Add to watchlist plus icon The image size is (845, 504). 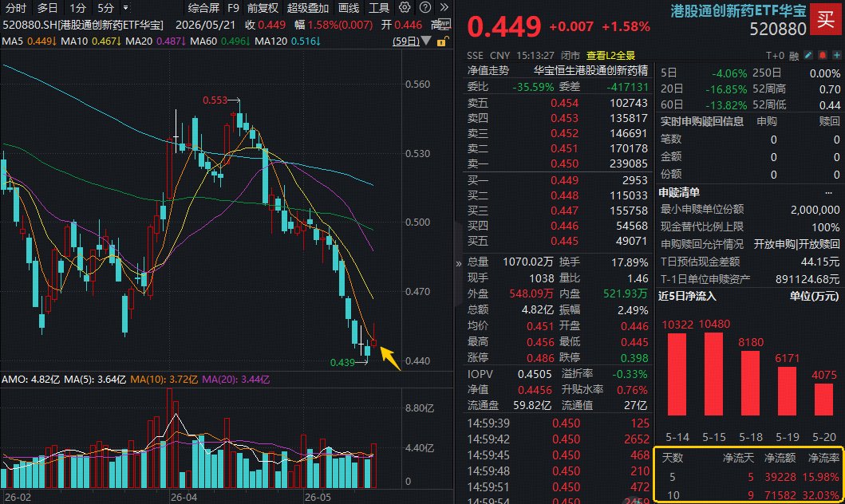(x=837, y=55)
